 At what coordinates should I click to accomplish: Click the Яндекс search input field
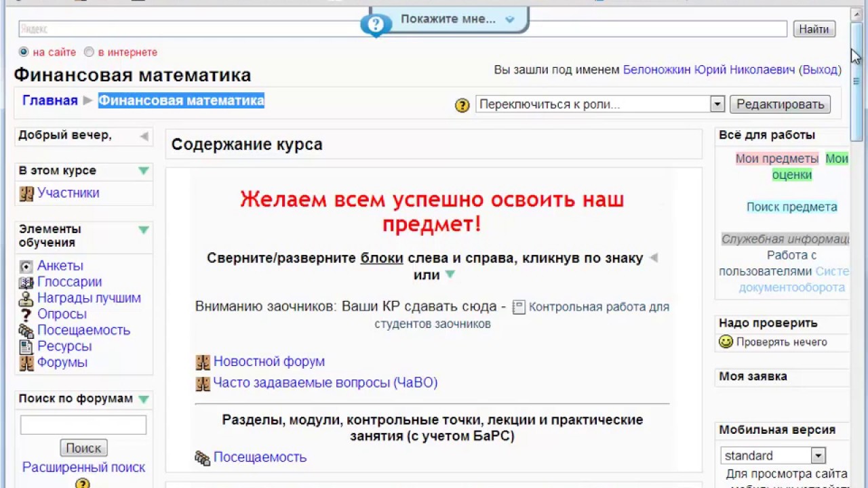pos(403,29)
